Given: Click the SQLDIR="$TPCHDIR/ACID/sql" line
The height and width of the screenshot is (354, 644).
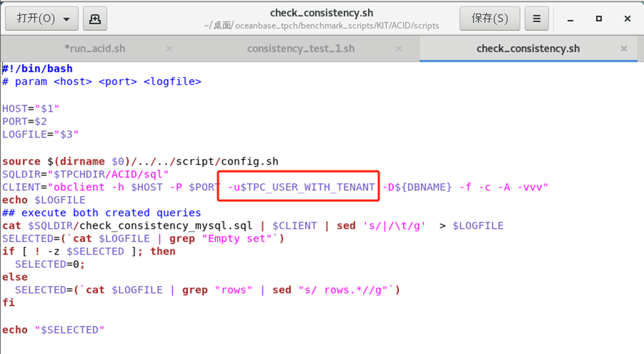Looking at the screenshot, I should pos(86,174).
